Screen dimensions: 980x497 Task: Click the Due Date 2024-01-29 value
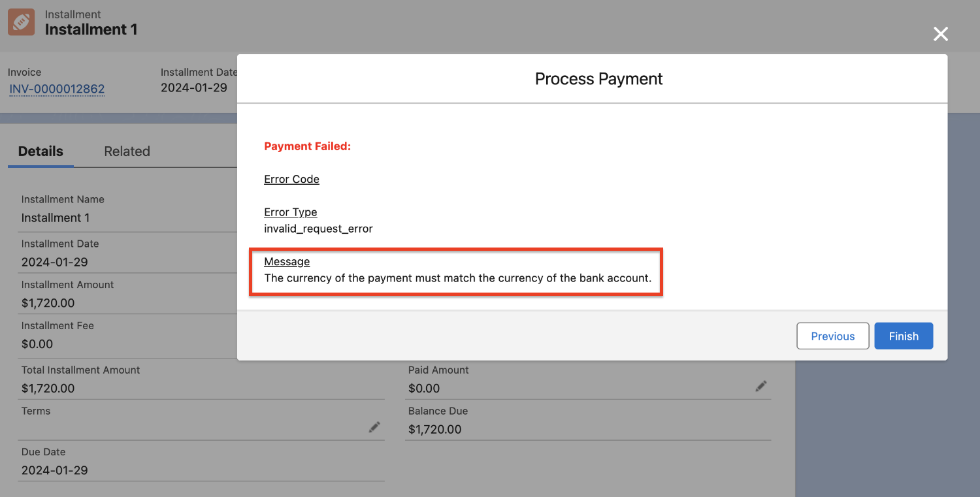click(x=54, y=470)
